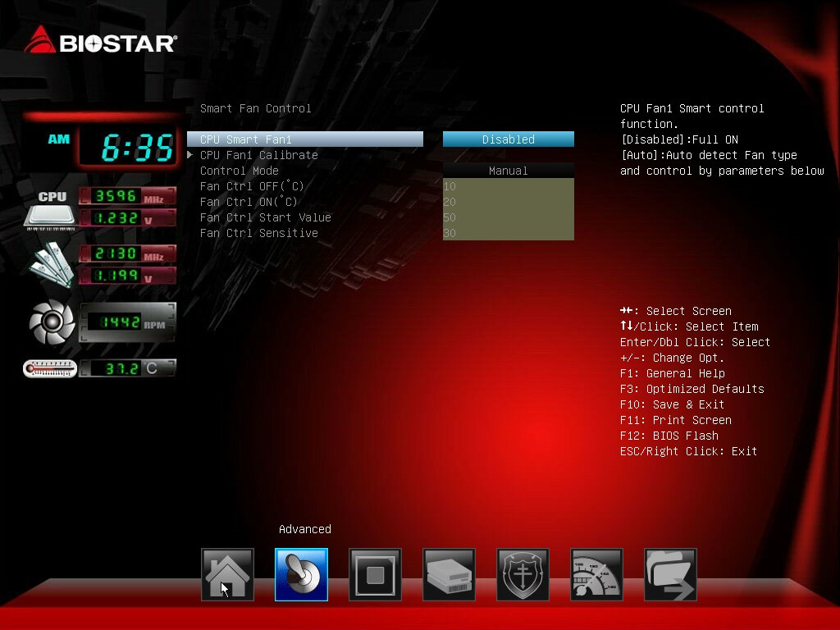This screenshot has width=840, height=630.
Task: Select the Control Mode menu item
Action: 240,171
